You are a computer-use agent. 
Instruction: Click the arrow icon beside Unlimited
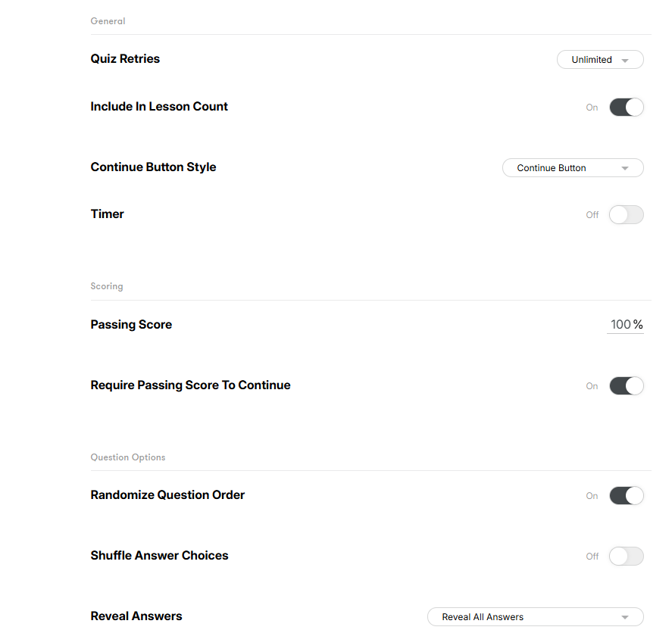coord(625,61)
